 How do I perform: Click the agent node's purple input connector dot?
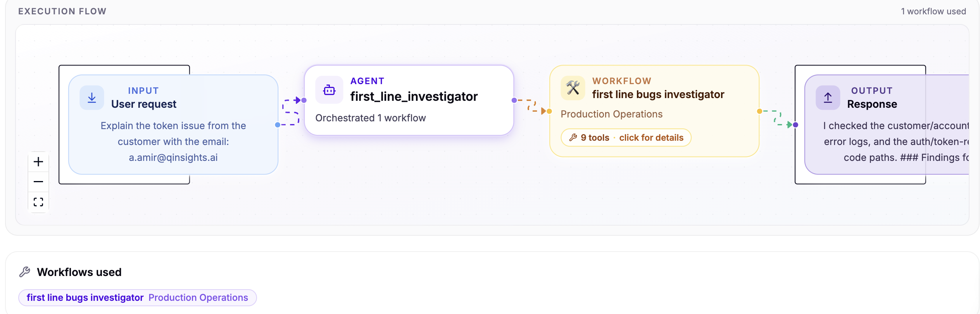304,100
